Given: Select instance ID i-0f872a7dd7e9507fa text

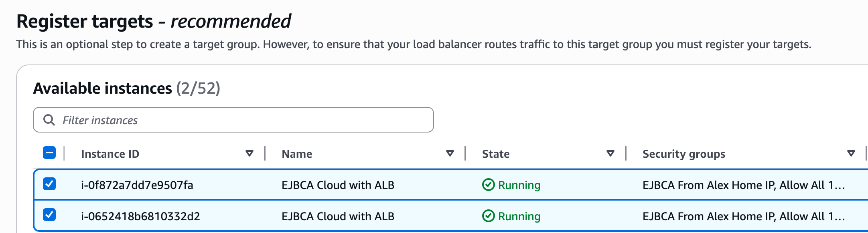Looking at the screenshot, I should pos(137,185).
